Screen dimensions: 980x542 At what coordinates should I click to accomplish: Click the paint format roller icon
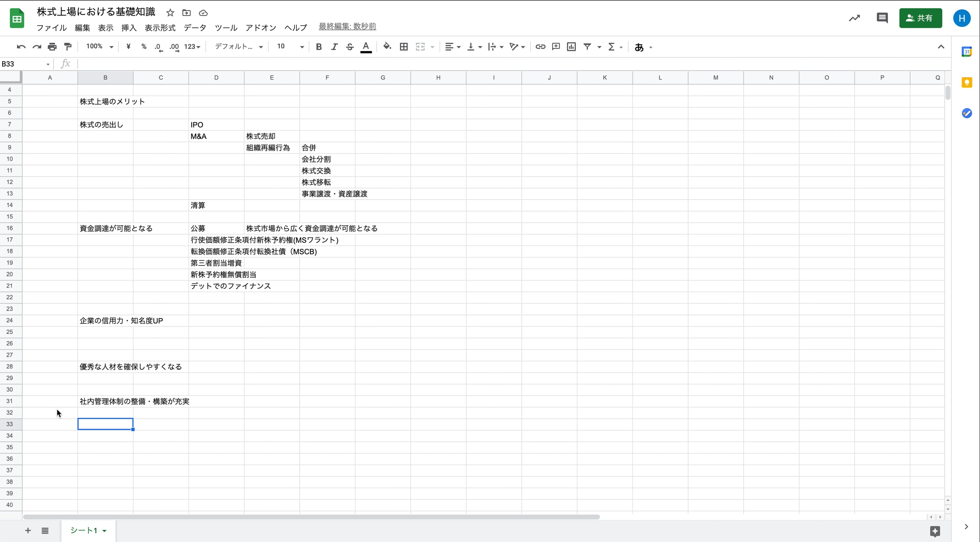(x=68, y=47)
